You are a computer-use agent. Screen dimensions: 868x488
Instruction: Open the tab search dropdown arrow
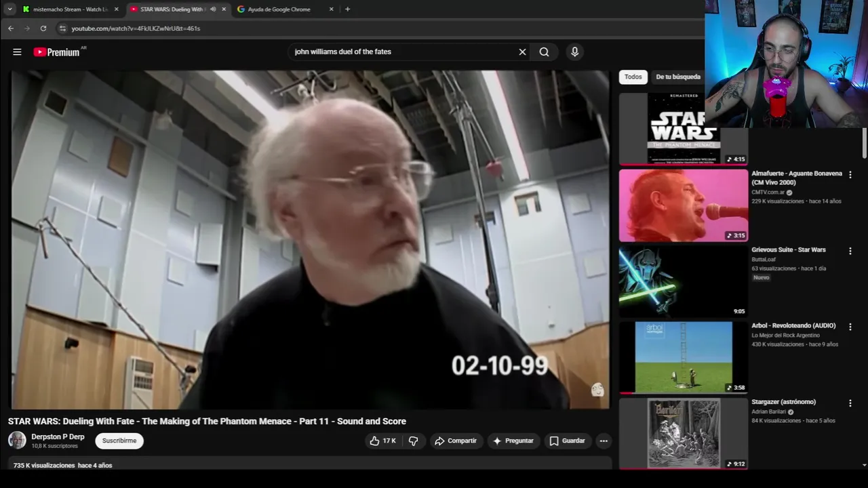coord(9,9)
